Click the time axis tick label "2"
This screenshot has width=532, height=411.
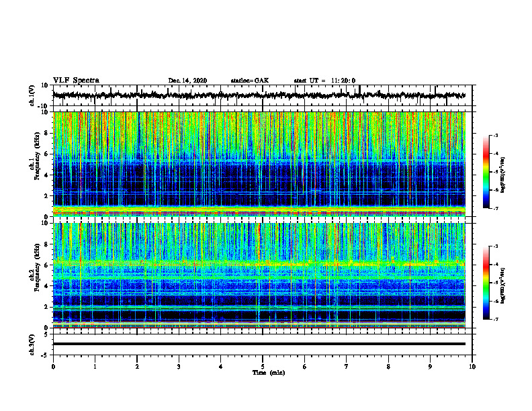[x=137, y=367]
